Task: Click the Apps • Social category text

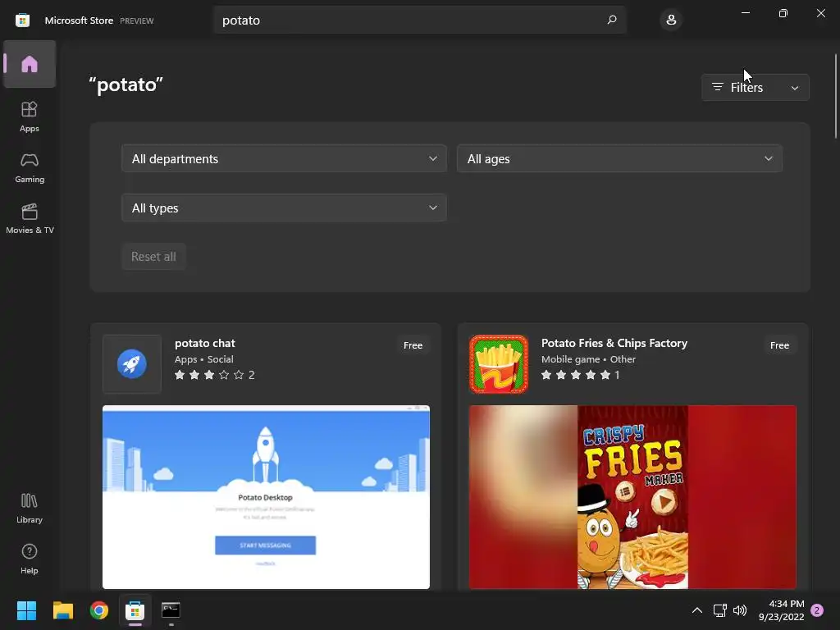Action: [x=204, y=359]
